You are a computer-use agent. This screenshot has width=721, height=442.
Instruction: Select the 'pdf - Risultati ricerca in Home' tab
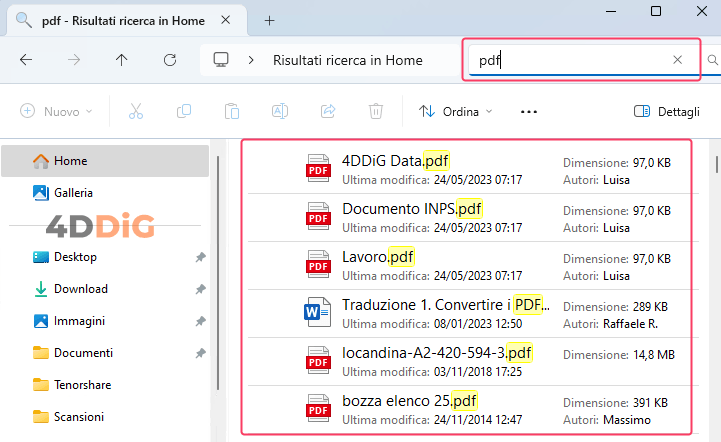pos(123,21)
